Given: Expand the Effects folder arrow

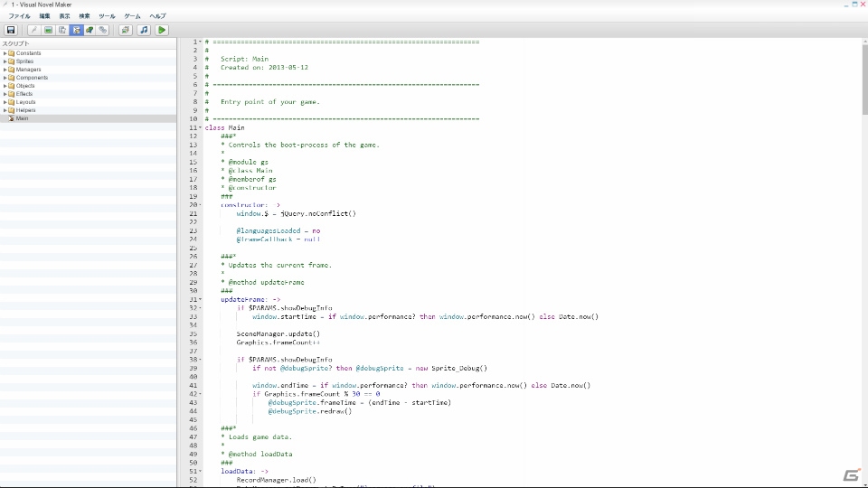Looking at the screenshot, I should 5,94.
